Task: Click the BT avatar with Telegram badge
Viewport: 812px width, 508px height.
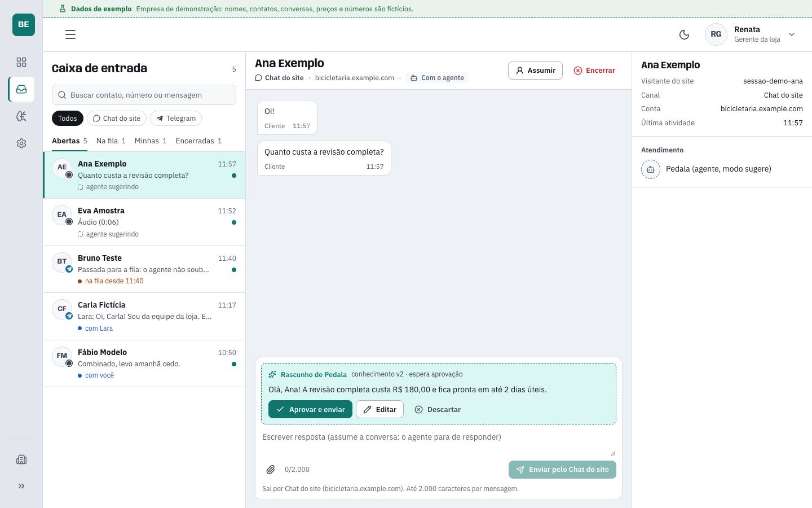Action: point(62,262)
